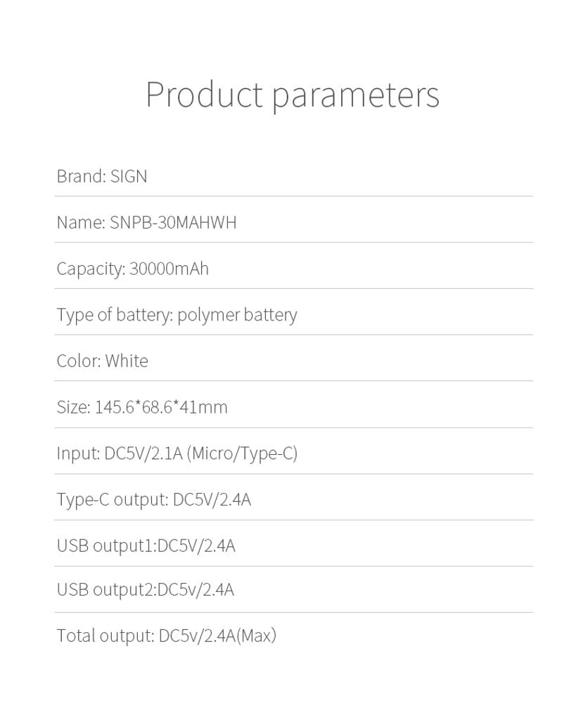Image resolution: width=588 pixels, height=720 pixels.
Task: Click the 145.6*68.6*41mm dimensions text
Action: tap(161, 407)
